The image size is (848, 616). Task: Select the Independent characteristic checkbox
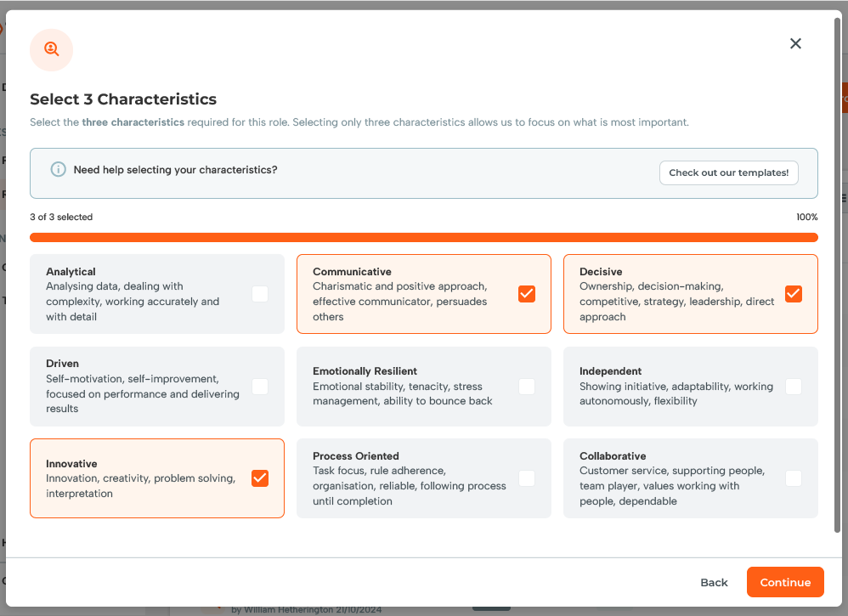(x=794, y=386)
